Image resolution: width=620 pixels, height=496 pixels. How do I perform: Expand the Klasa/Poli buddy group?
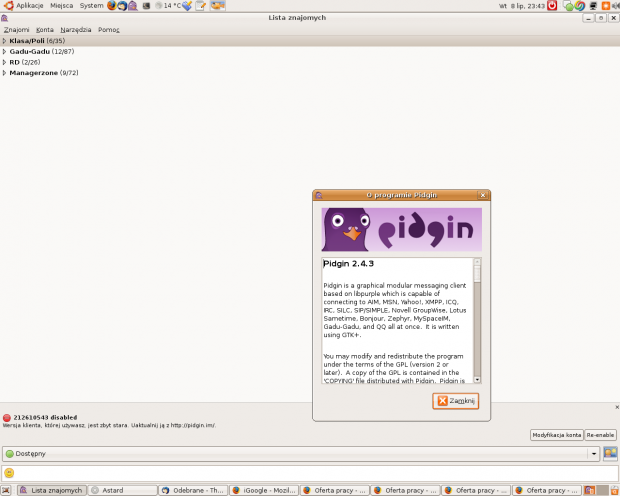coord(4,41)
